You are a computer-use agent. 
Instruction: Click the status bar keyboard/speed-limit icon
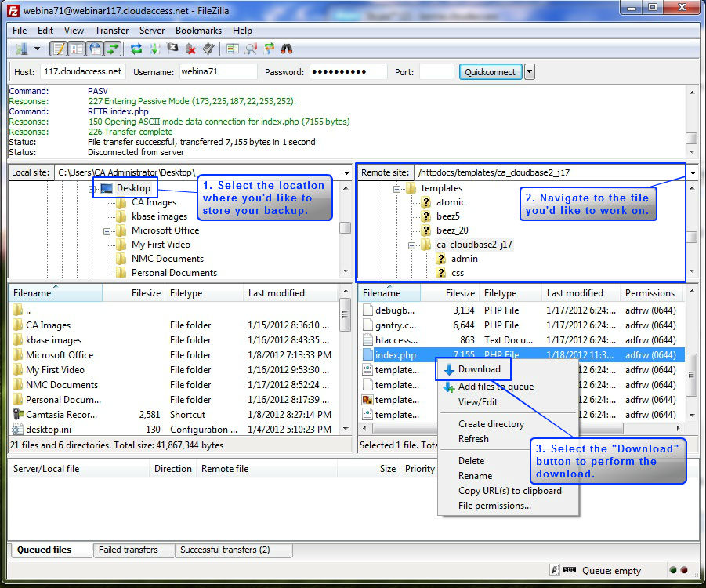(570, 570)
